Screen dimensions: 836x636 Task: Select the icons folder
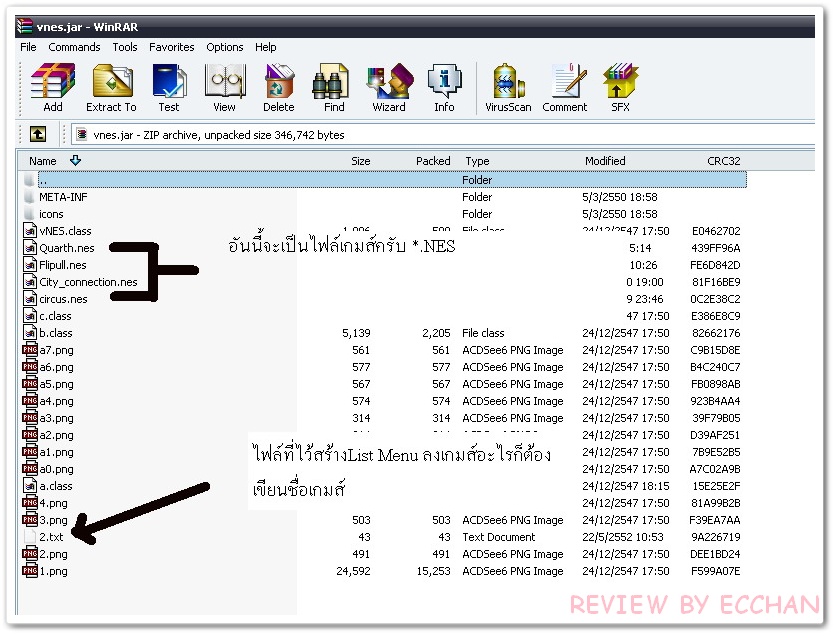[x=51, y=214]
